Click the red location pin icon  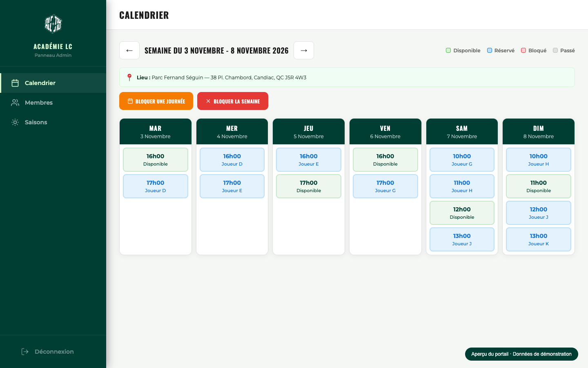[x=129, y=77]
